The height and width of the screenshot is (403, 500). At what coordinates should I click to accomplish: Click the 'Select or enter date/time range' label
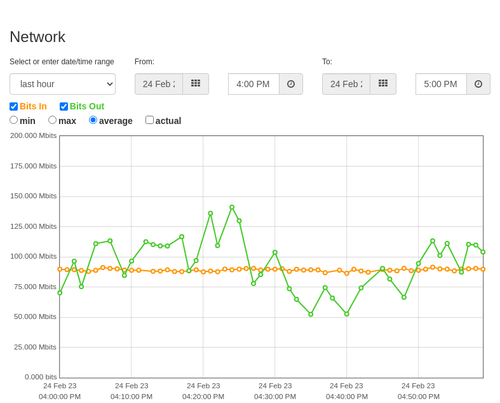[62, 62]
